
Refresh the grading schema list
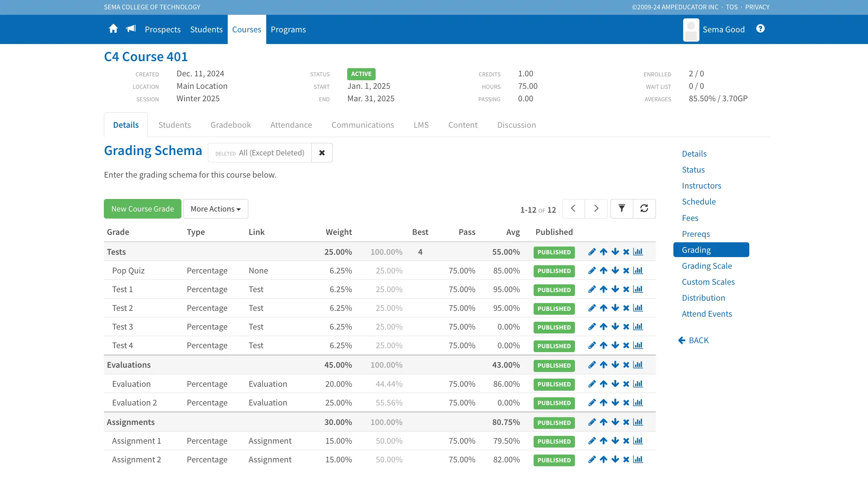(x=644, y=208)
